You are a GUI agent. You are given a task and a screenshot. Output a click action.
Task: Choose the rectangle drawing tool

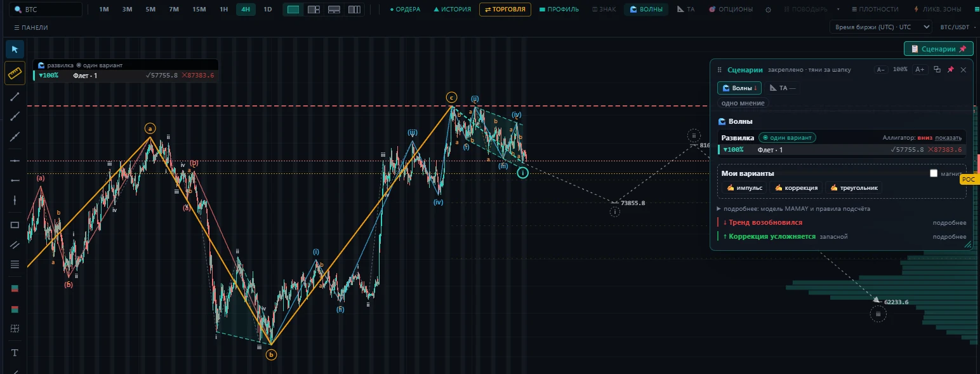pyautogui.click(x=15, y=225)
